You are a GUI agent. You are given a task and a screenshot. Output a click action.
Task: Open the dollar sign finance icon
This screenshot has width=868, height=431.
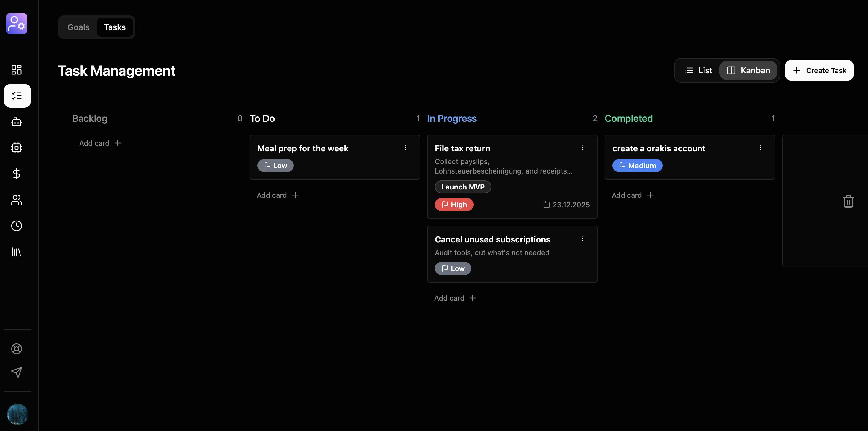(17, 174)
